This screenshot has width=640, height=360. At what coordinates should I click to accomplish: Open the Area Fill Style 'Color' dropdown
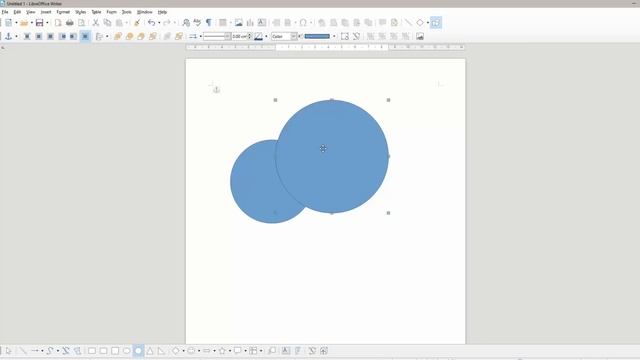(x=284, y=37)
